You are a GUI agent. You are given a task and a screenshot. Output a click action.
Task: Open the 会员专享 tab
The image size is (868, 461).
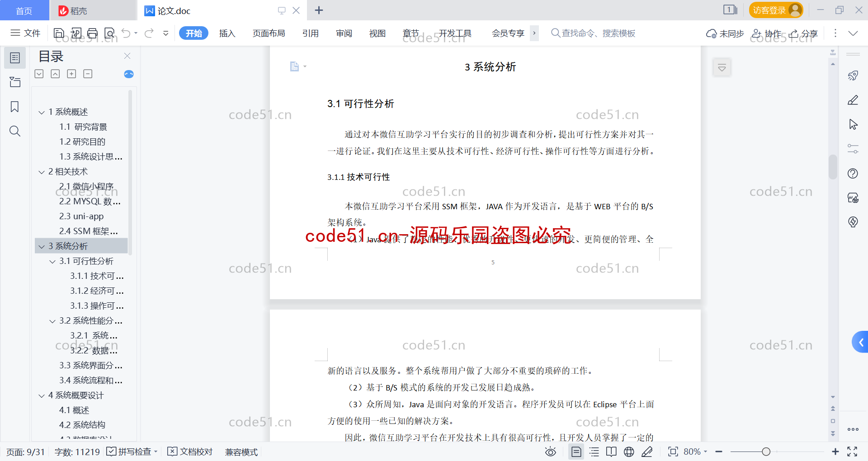click(508, 33)
